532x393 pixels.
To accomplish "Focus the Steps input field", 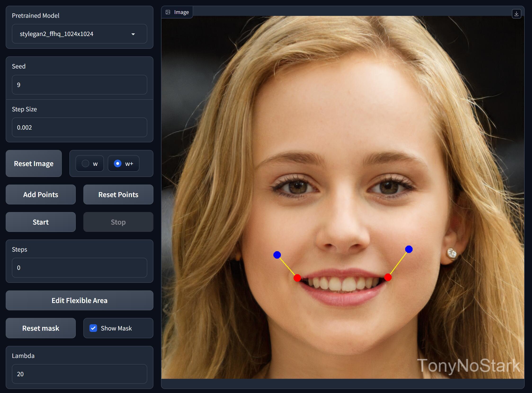I will (79, 268).
